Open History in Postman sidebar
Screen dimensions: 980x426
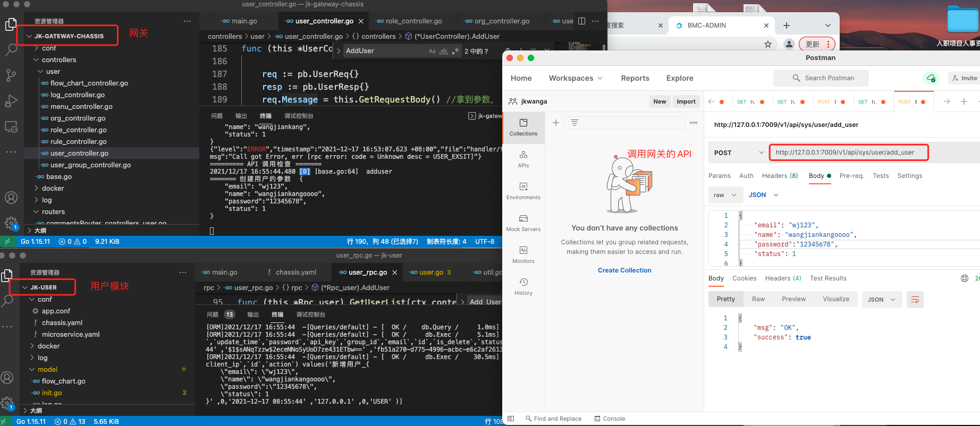[523, 287]
